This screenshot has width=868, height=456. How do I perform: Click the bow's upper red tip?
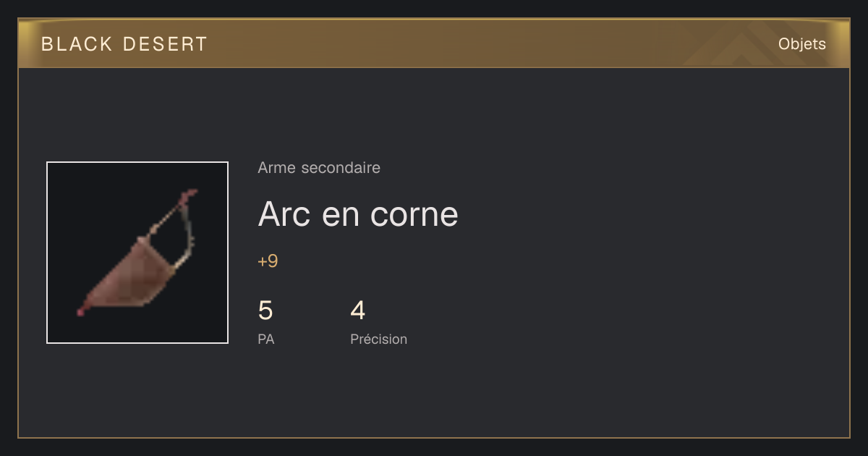pyautogui.click(x=190, y=195)
